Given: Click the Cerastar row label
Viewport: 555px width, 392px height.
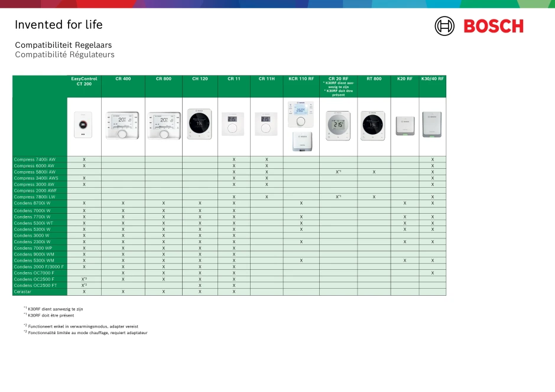Looking at the screenshot, I should (23, 292).
